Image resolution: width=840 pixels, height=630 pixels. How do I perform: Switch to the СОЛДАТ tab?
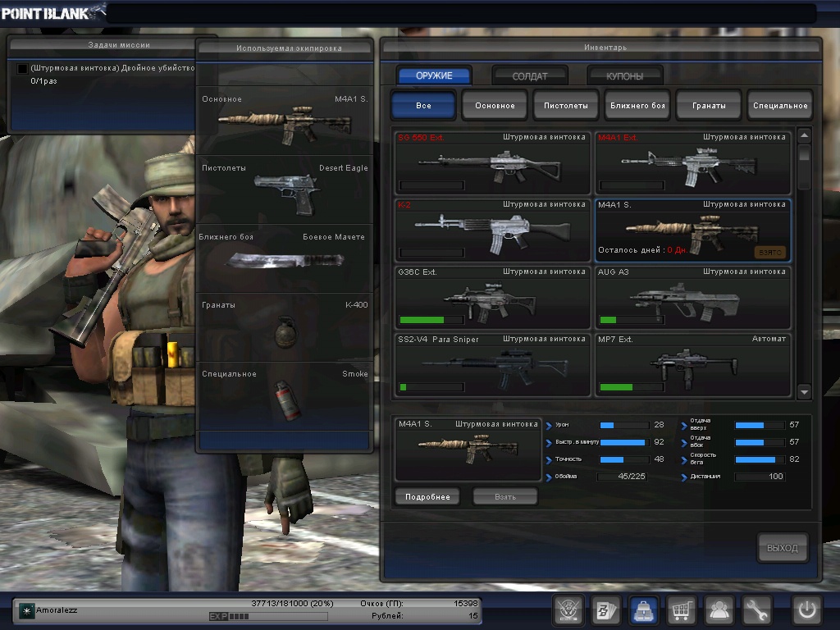529,75
